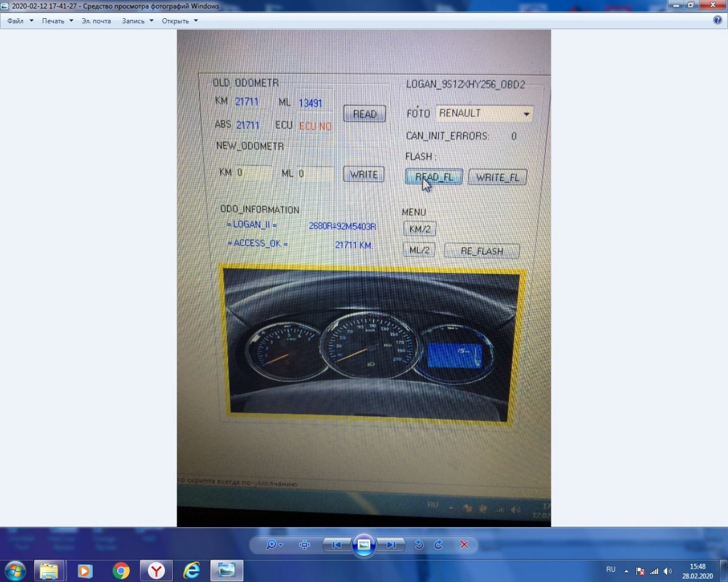Open Internet Explorer from the taskbar
The image size is (728, 582).
[x=192, y=570]
